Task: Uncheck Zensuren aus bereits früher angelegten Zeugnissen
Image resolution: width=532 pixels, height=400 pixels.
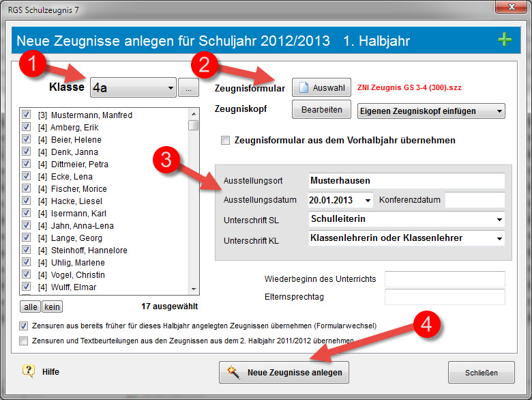Action: coord(23,326)
